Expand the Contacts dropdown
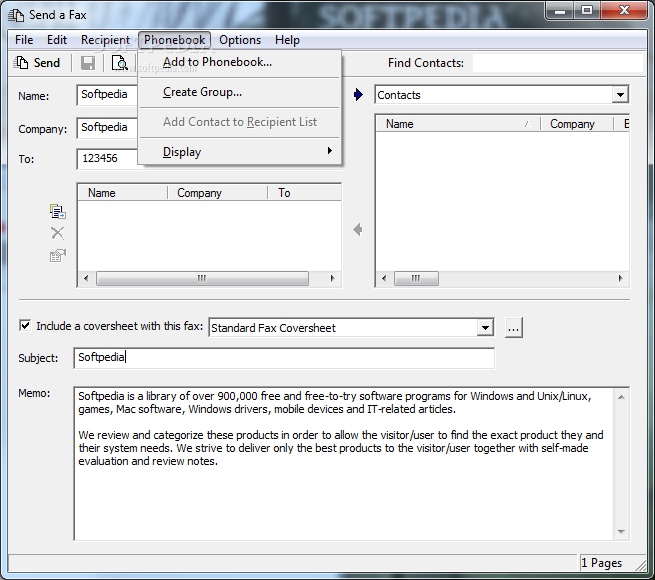Viewport: 655px width, 580px height. click(x=620, y=95)
